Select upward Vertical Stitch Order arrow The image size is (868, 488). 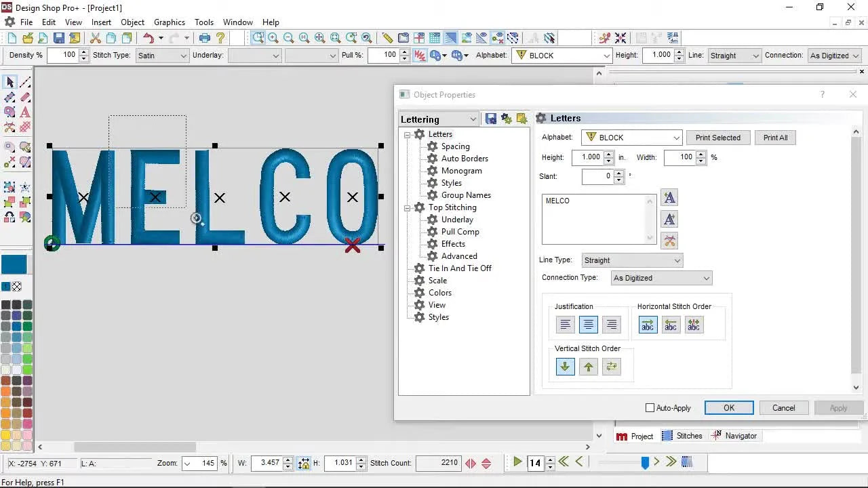pos(588,366)
